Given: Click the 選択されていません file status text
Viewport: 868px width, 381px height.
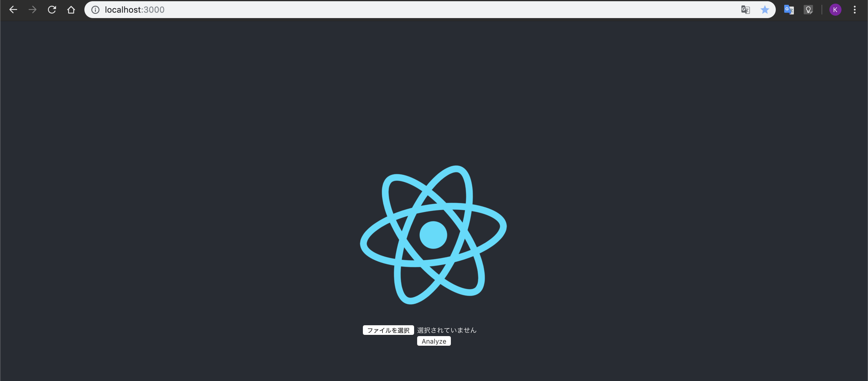Looking at the screenshot, I should click(446, 330).
